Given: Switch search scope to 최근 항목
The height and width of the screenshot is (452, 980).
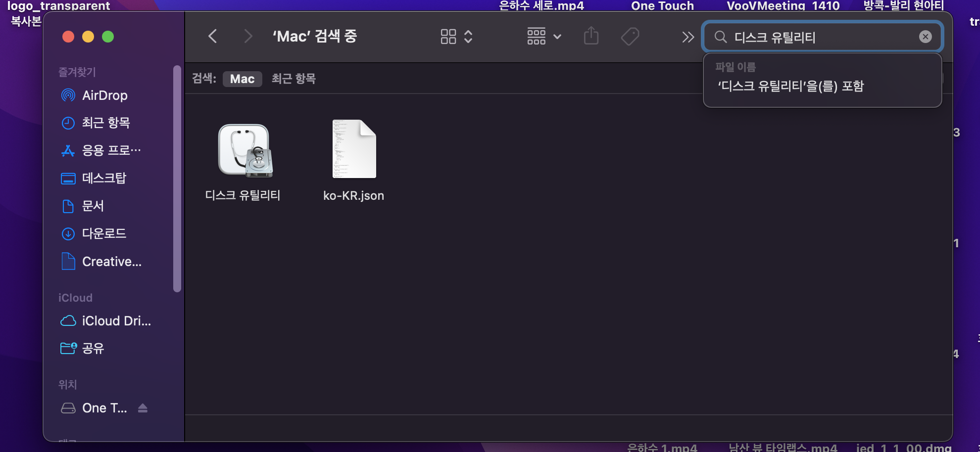Looking at the screenshot, I should point(293,79).
